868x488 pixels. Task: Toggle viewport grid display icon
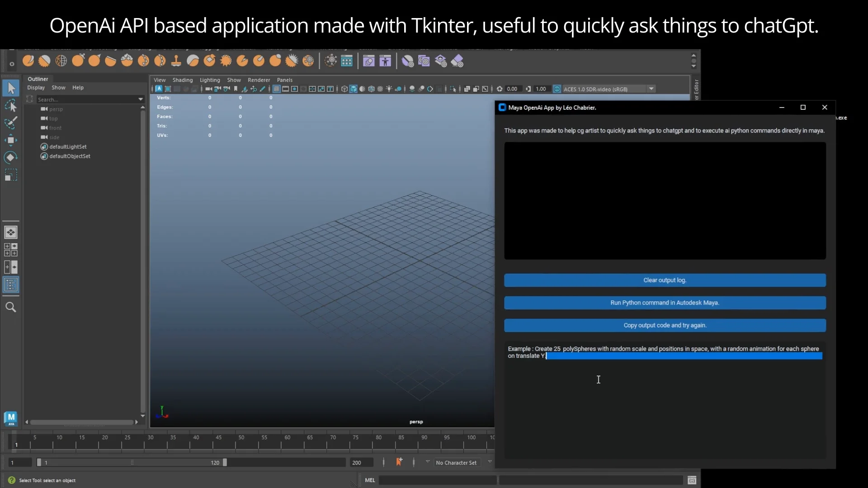(276, 89)
